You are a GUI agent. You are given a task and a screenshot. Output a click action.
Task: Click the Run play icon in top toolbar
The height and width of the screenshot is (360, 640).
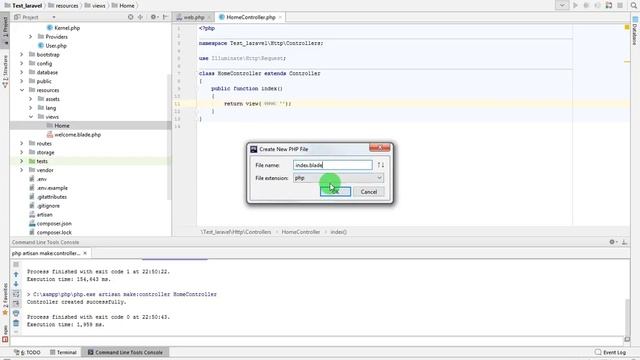coord(575,5)
